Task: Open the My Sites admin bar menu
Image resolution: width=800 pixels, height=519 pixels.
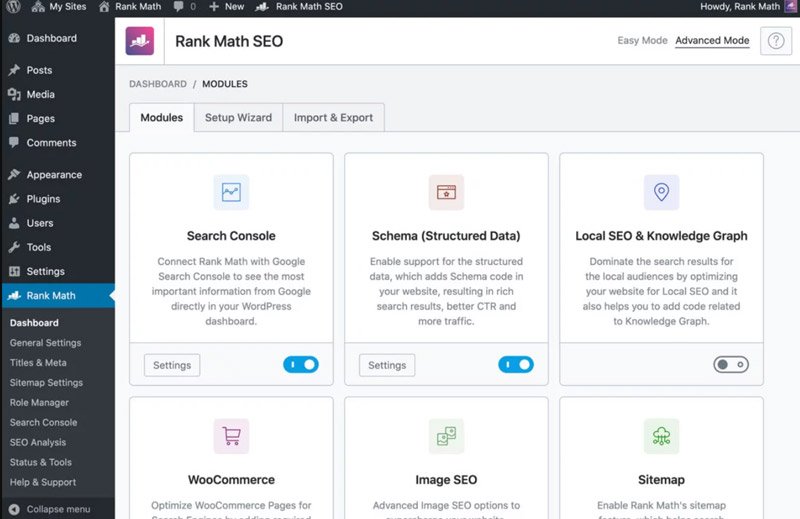Action: (59, 7)
